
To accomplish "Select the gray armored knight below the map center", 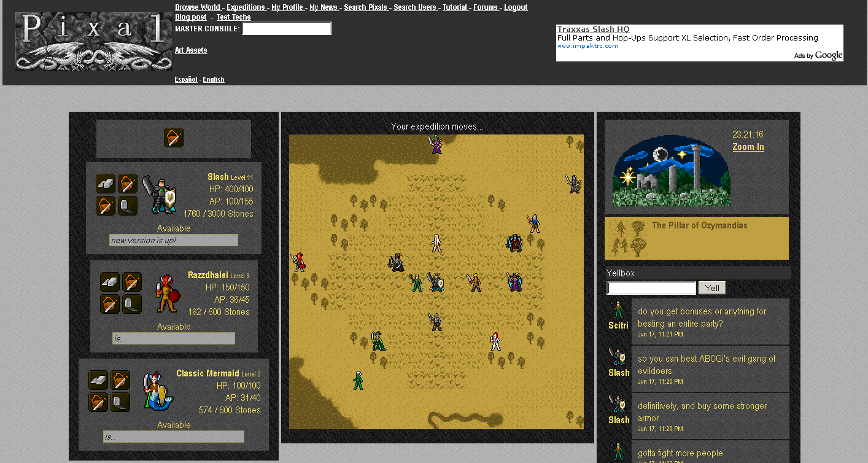I will [436, 321].
